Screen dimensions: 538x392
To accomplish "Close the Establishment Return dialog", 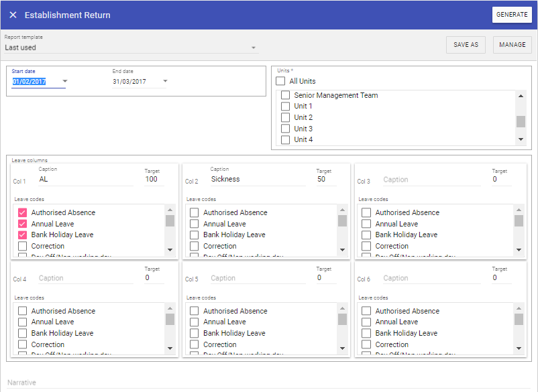I will [x=13, y=15].
